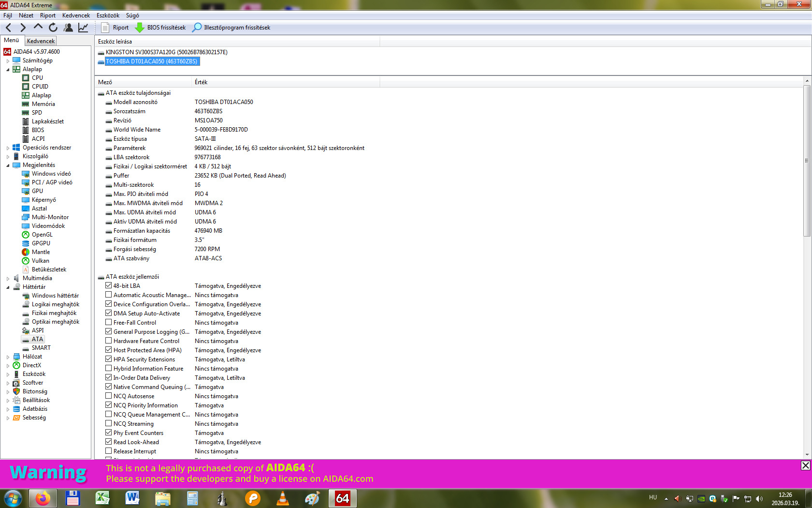Toggle the Hardware Feature Control checkbox
Screen dimensions: 812x508
109,341
